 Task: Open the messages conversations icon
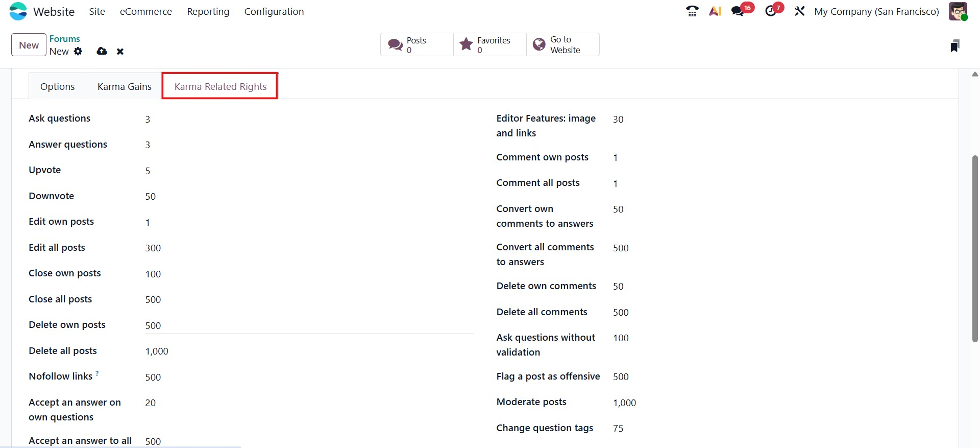click(738, 11)
